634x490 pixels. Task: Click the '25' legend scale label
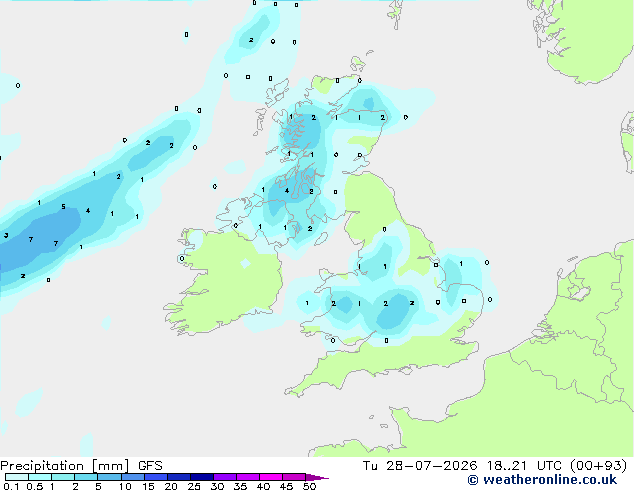[x=194, y=486]
